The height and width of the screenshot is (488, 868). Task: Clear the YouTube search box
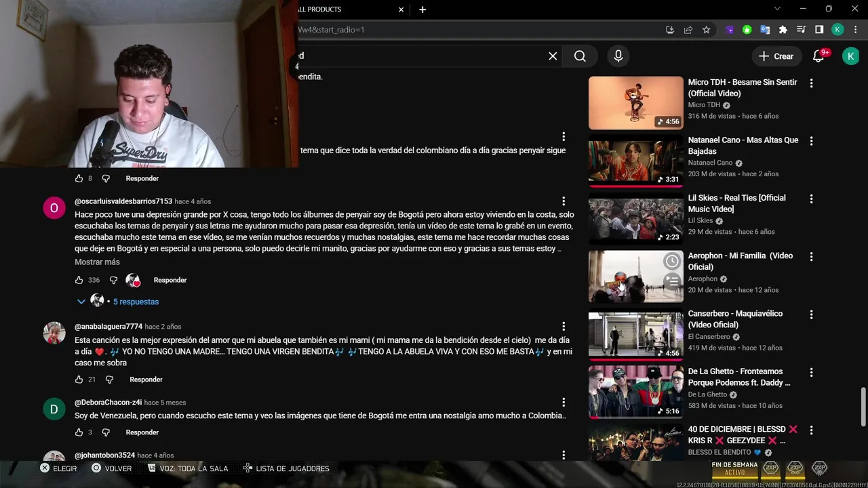pos(553,56)
